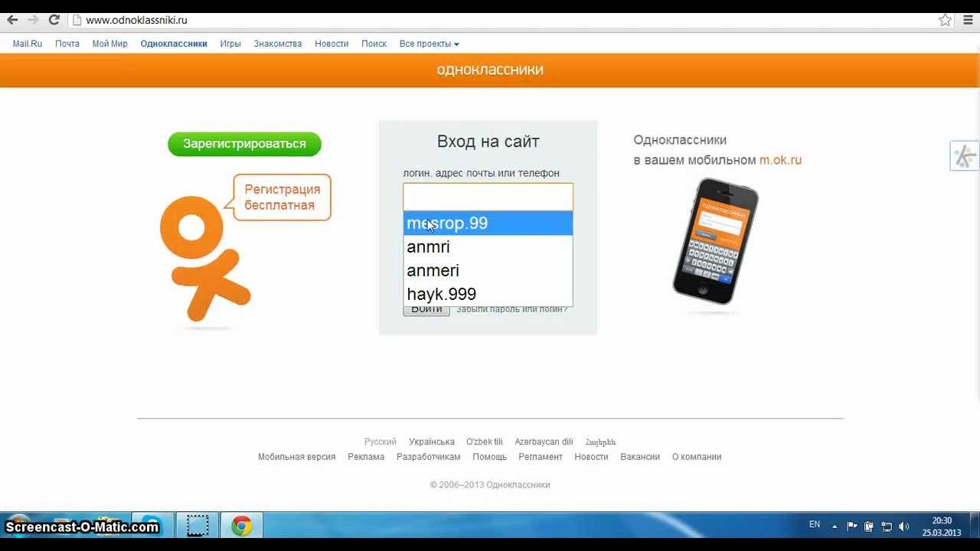
Task: Click the network tray icon
Action: tap(887, 527)
